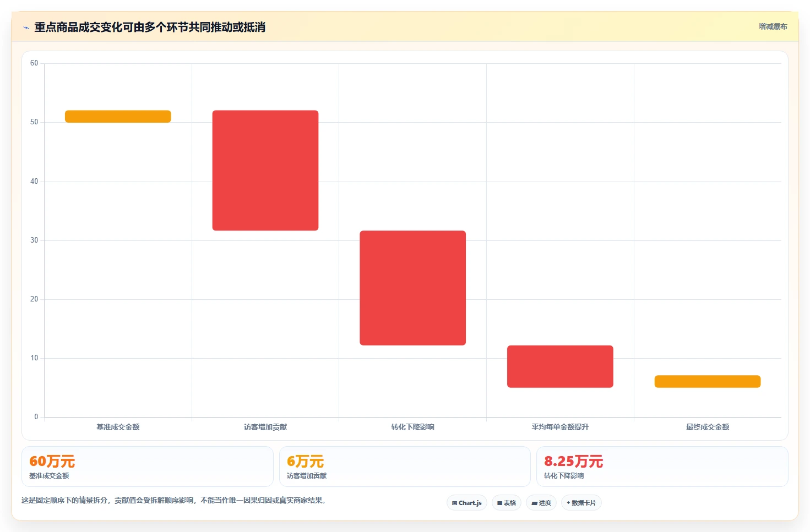This screenshot has width=810, height=532.
Task: Click the orange 基准成交金额 bar
Action: [118, 116]
